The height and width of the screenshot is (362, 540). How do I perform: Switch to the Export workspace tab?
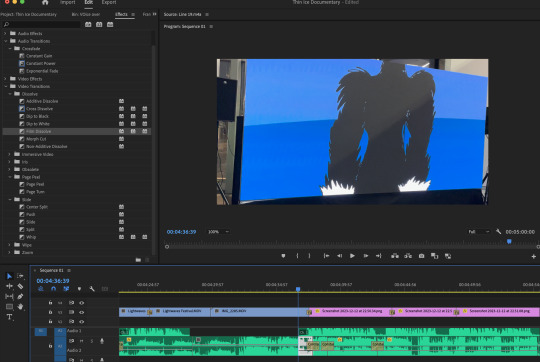pyautogui.click(x=109, y=2)
